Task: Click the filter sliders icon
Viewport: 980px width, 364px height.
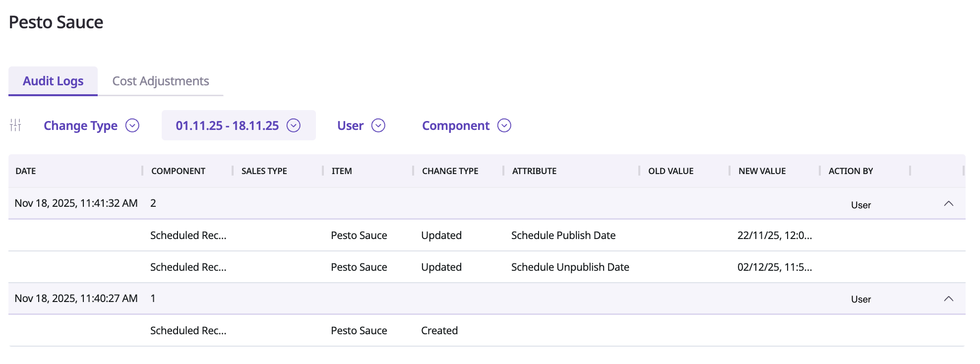Action: (15, 125)
